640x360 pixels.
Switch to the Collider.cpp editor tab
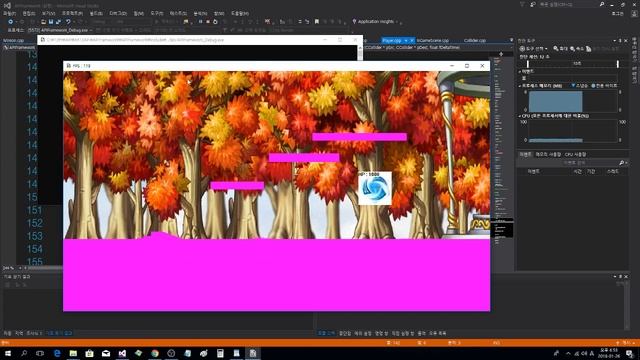(x=475, y=40)
